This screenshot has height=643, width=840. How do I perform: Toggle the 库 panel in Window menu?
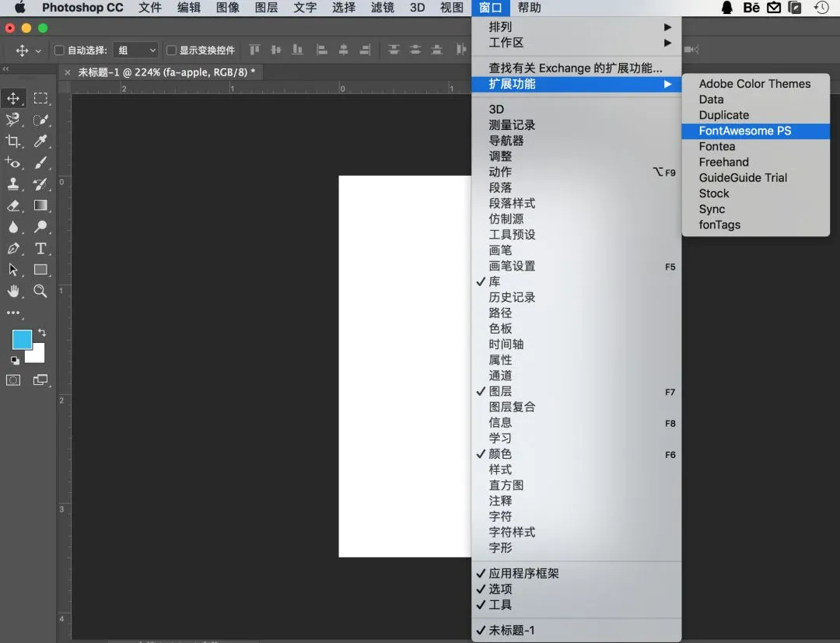(x=576, y=281)
